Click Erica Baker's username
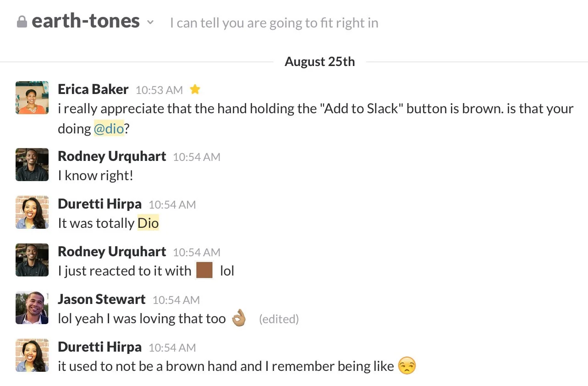The image size is (588, 386). (93, 89)
